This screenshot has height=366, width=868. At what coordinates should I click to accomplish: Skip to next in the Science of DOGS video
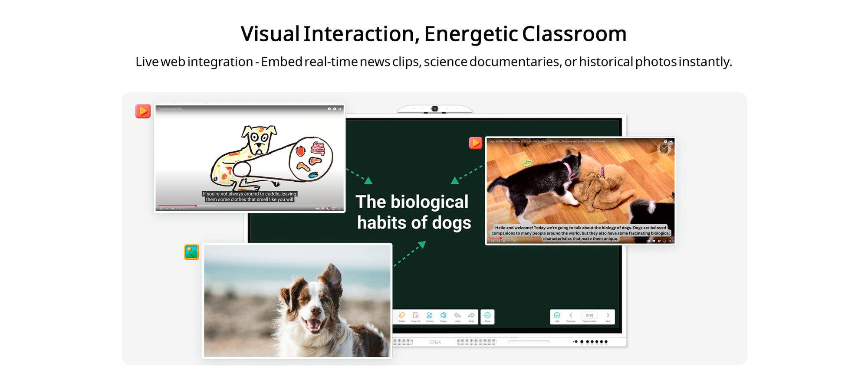[167, 209]
